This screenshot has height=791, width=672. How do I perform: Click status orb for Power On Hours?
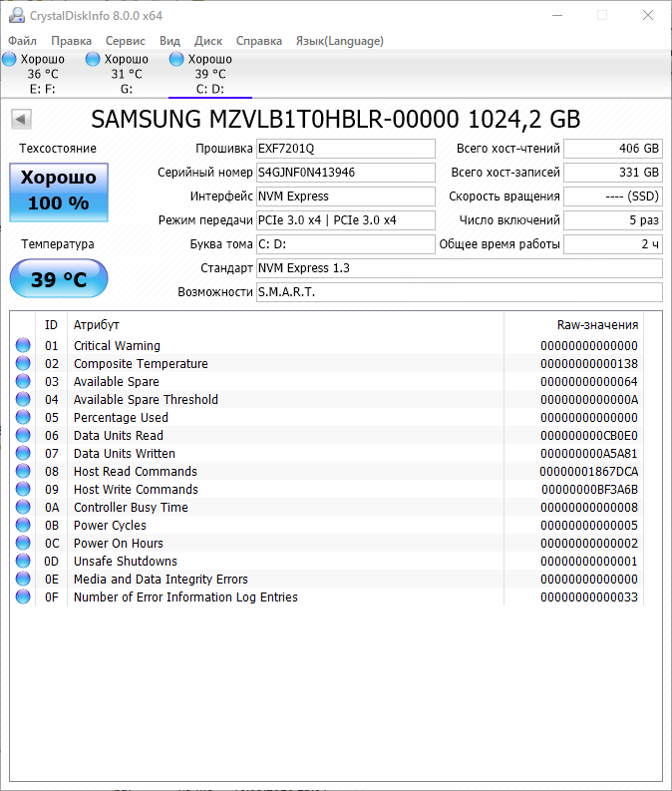pyautogui.click(x=23, y=543)
